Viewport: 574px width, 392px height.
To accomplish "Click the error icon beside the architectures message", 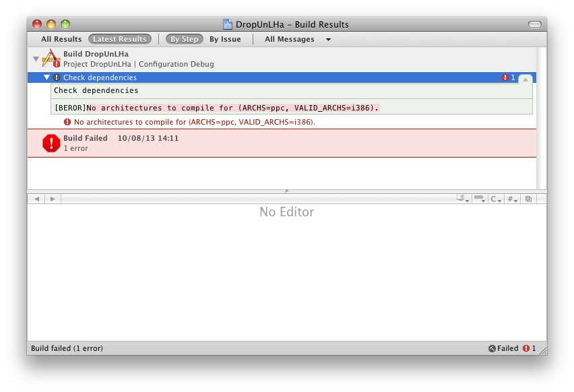I will [67, 122].
